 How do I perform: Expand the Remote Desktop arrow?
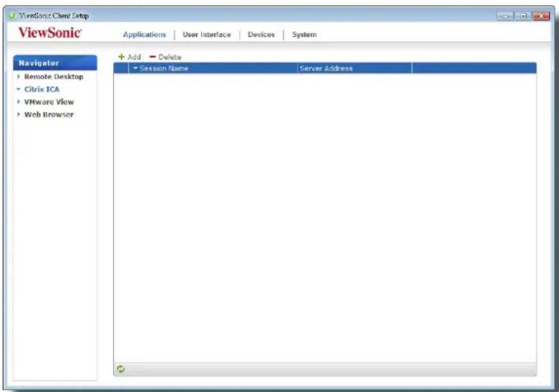18,76
